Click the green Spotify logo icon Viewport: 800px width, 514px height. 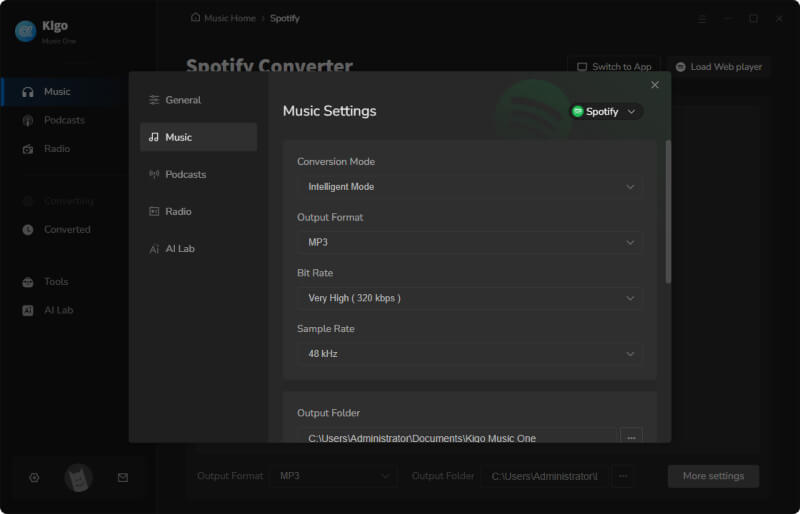click(578, 111)
